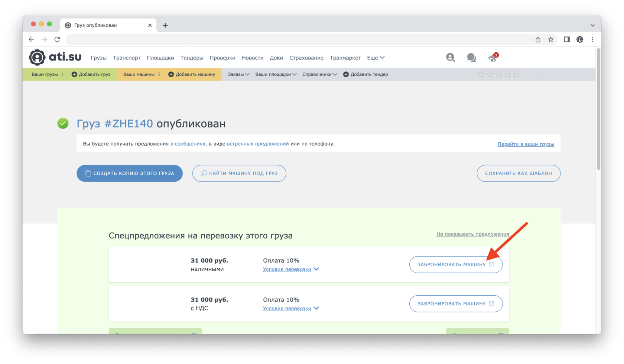Click the first rating star
624x364 pixels.
(481, 74)
